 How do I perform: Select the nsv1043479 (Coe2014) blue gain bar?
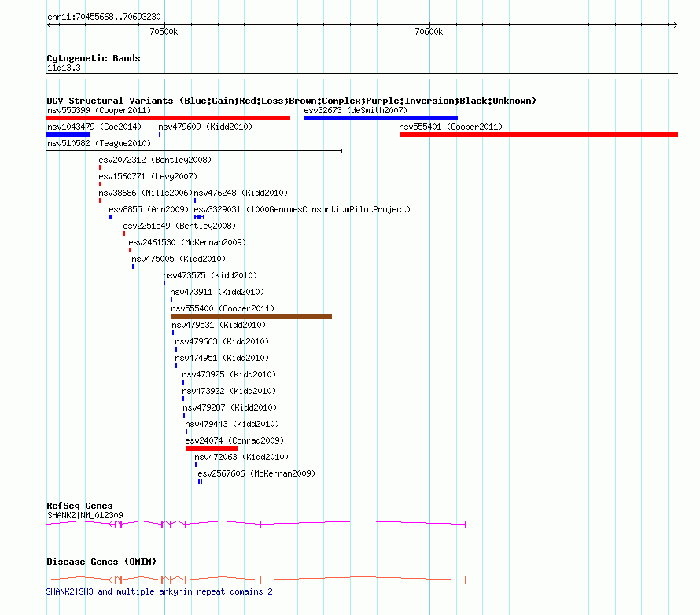[x=68, y=134]
